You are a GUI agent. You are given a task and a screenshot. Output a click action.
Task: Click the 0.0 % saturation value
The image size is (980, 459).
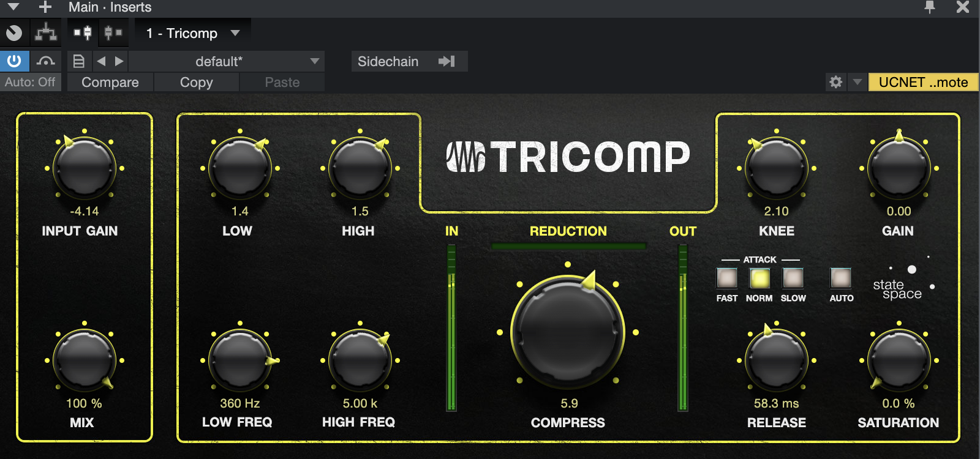click(x=899, y=403)
